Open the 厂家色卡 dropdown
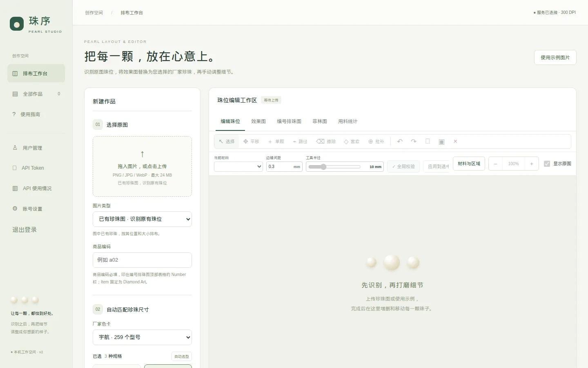This screenshot has width=588, height=368. click(142, 337)
